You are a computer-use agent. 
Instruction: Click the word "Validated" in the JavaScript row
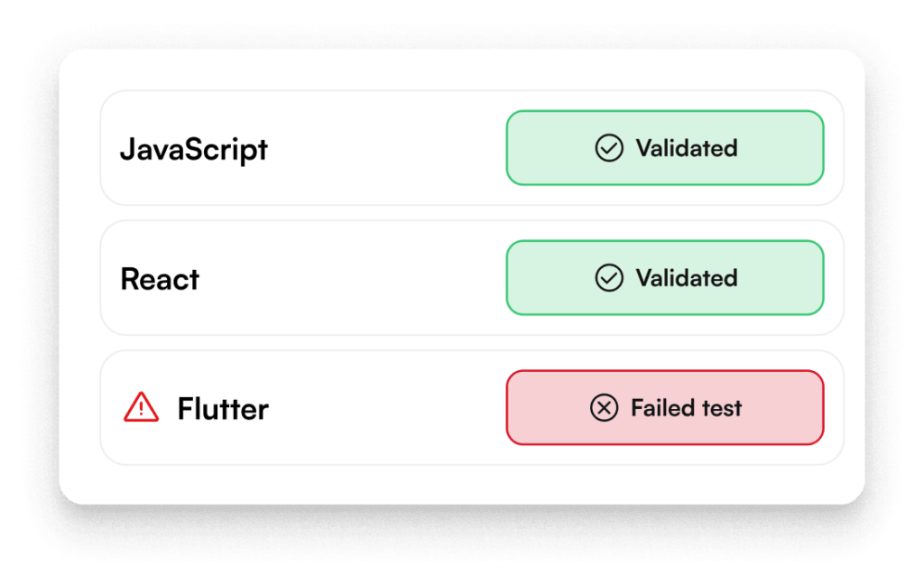pyautogui.click(x=687, y=148)
